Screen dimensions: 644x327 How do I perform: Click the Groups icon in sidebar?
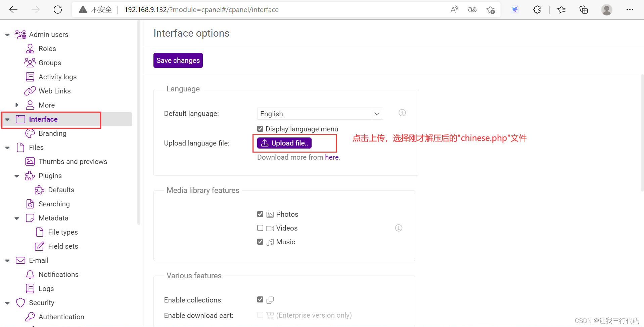pos(30,63)
